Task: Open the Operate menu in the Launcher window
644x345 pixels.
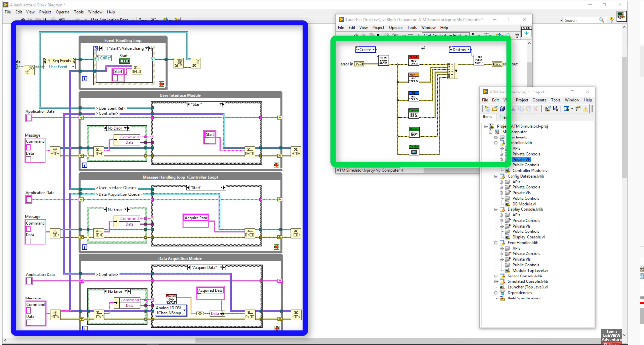Action: (x=396, y=27)
